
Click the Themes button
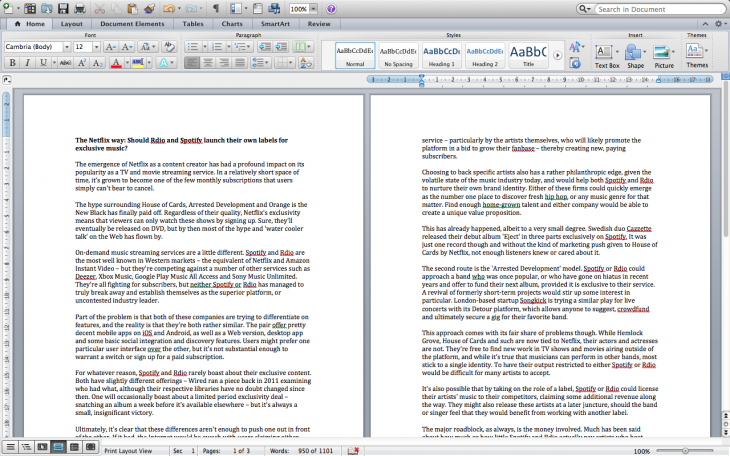point(697,55)
